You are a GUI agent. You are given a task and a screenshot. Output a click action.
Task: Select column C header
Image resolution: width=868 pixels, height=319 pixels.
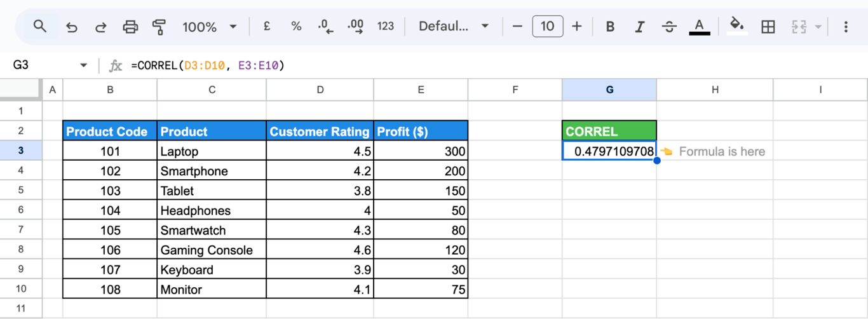[212, 90]
